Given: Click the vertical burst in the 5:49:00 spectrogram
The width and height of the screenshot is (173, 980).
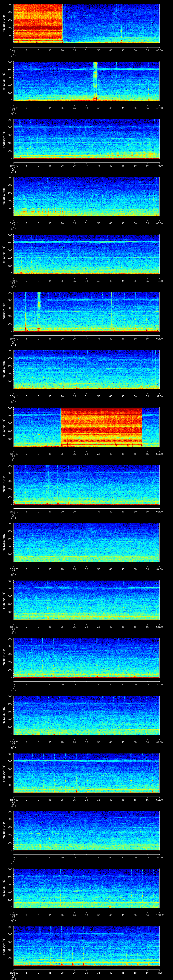Looking at the screenshot, I should 39,312.
